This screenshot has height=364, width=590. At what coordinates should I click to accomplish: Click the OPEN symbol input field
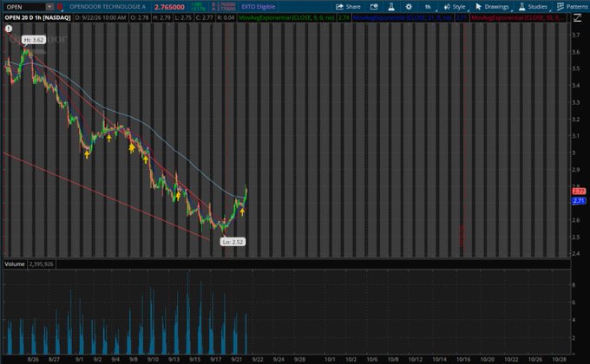(25, 7)
